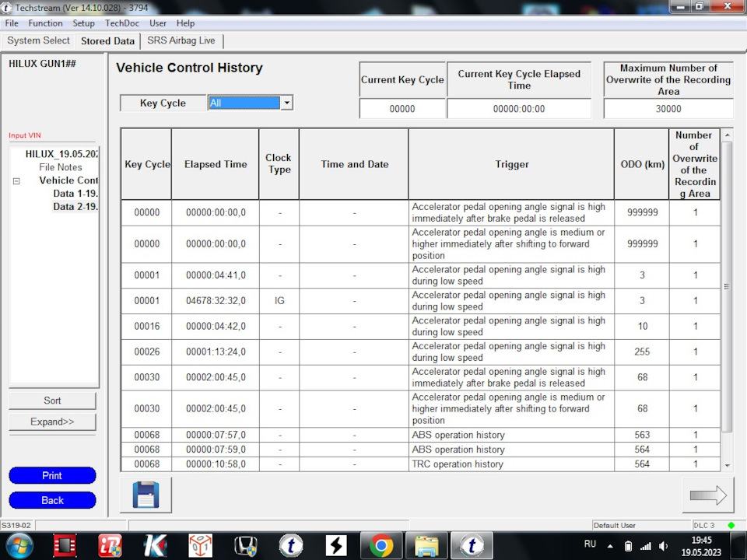Click Expand>> to widen the file list
Screen dimensions: 747x560
[52, 422]
